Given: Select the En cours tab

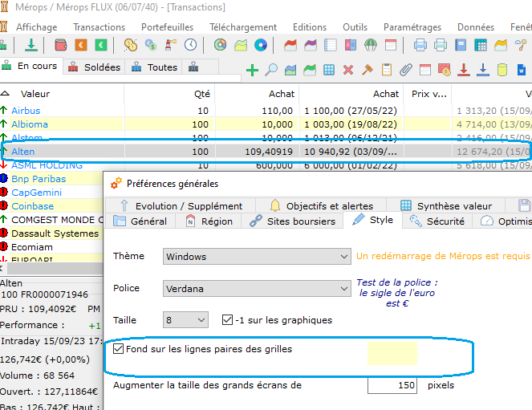Looking at the screenshot, I should (30, 66).
